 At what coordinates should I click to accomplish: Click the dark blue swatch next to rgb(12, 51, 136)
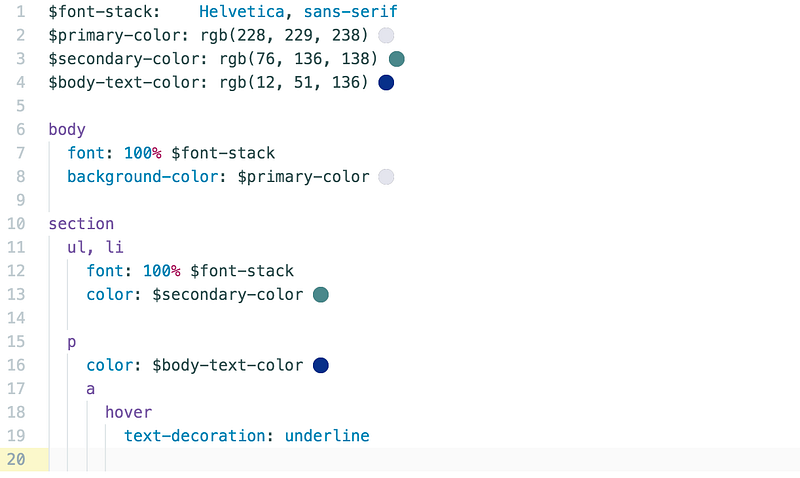coord(386,82)
